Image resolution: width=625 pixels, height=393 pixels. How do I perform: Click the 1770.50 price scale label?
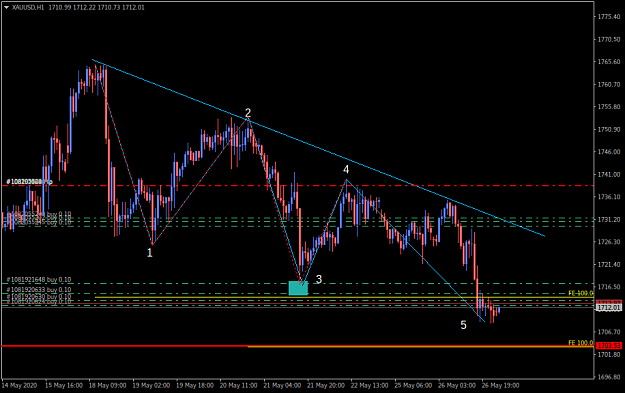[x=609, y=39]
